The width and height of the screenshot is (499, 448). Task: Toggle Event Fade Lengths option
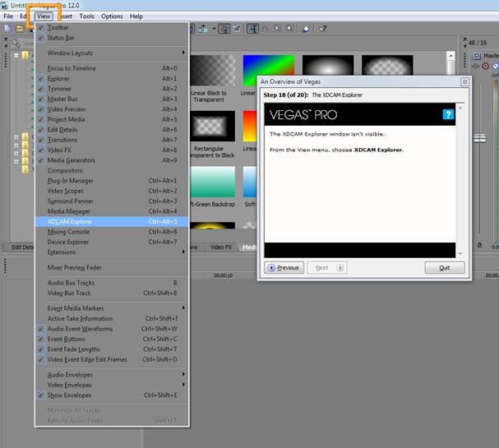tap(111, 349)
